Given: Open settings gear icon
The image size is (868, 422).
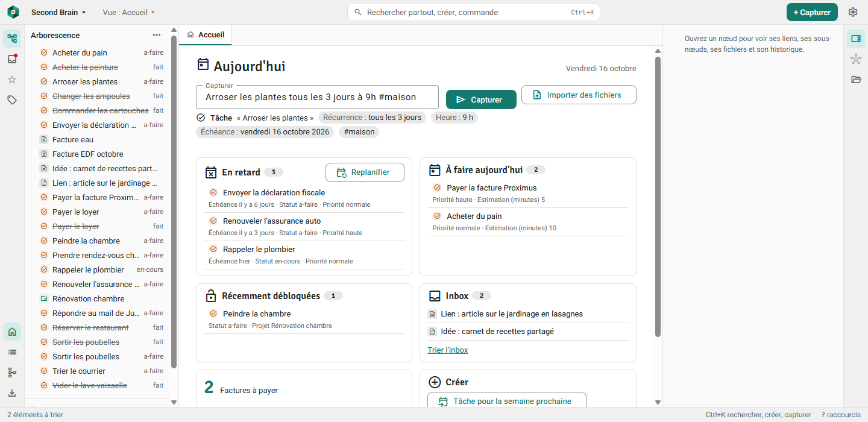Looking at the screenshot, I should 853,12.
